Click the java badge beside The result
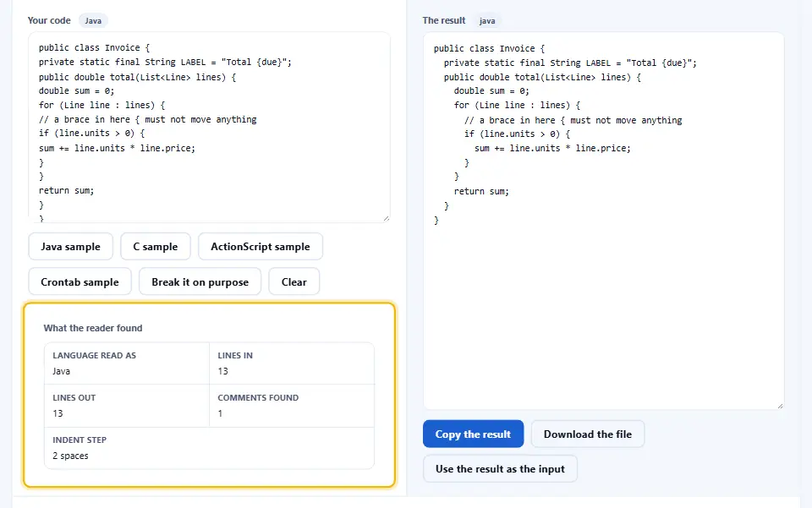Screen dimensions: 812x508 [x=487, y=20]
